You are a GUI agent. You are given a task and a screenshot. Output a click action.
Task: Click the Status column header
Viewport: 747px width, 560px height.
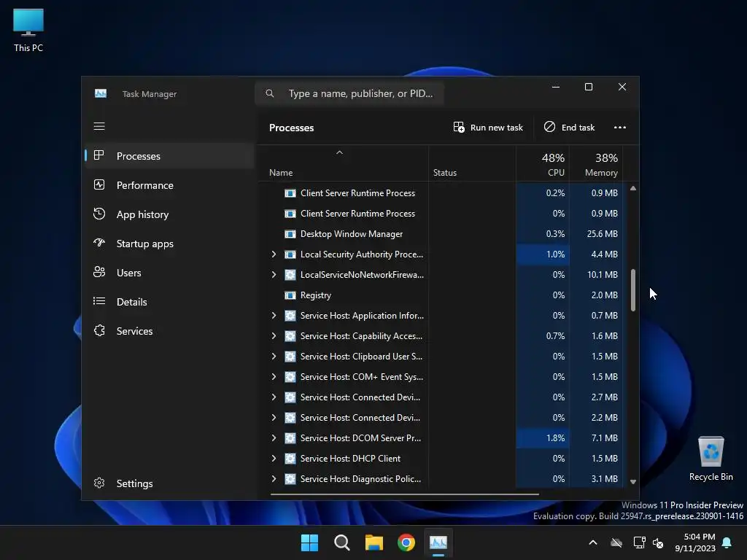coord(472,164)
